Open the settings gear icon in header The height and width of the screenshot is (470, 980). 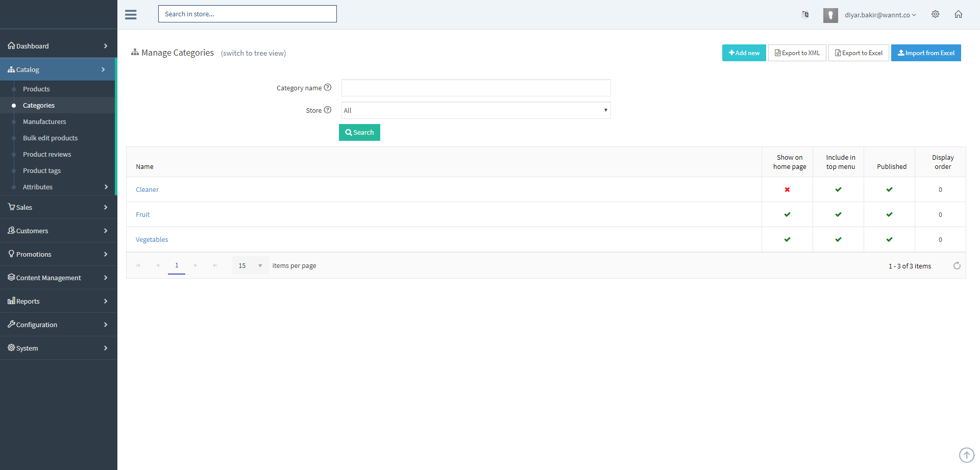(935, 14)
